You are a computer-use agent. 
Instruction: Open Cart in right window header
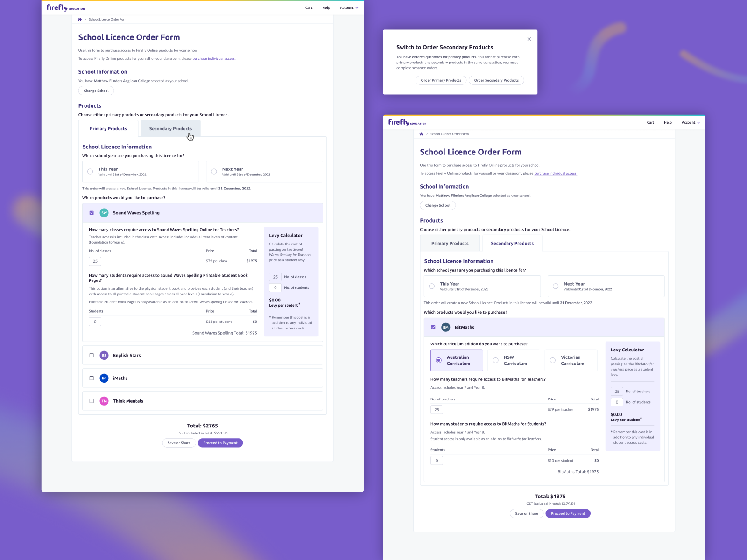pyautogui.click(x=650, y=122)
